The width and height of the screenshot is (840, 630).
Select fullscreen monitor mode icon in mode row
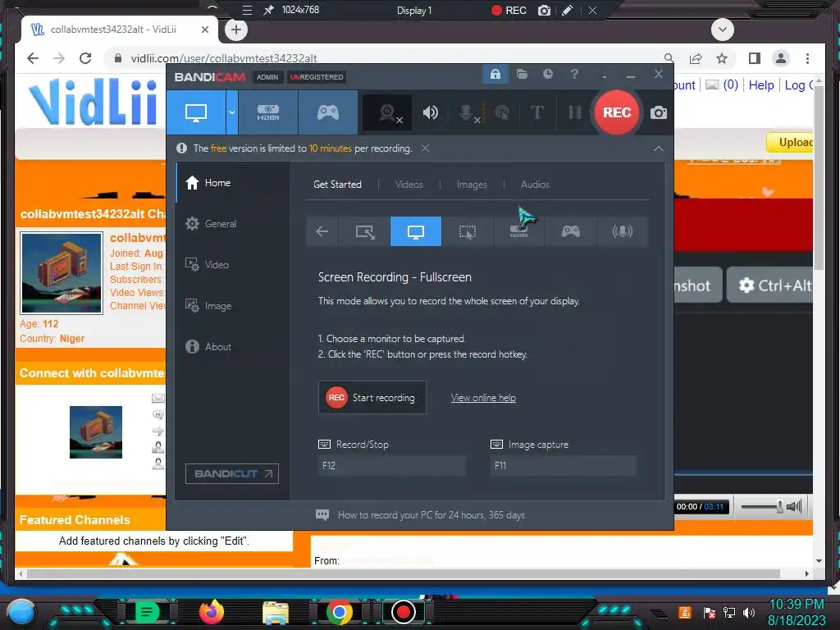pyautogui.click(x=416, y=231)
